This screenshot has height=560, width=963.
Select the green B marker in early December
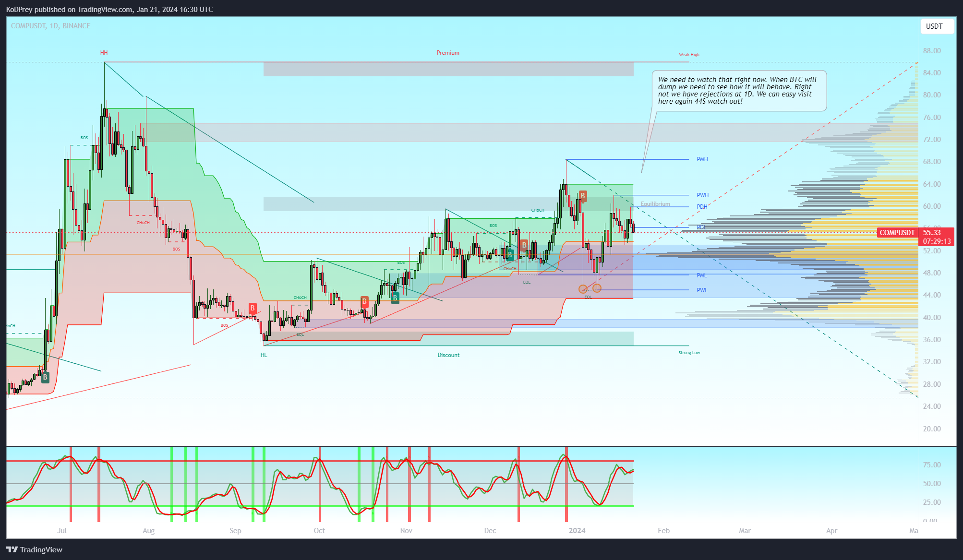click(x=510, y=255)
